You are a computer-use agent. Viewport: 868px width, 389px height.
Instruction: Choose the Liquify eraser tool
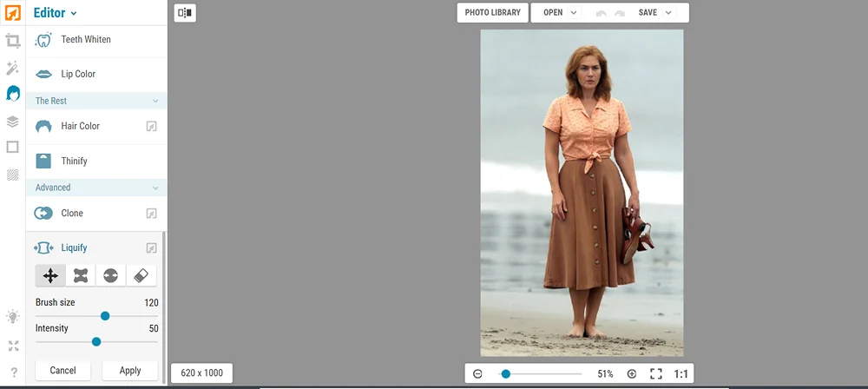tap(141, 275)
